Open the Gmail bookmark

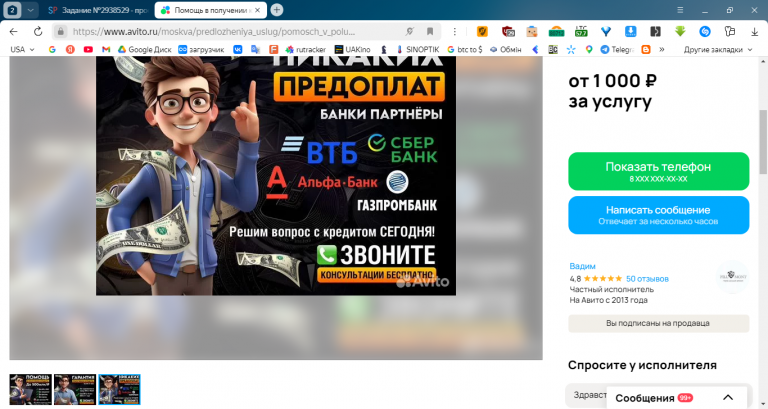(106, 49)
